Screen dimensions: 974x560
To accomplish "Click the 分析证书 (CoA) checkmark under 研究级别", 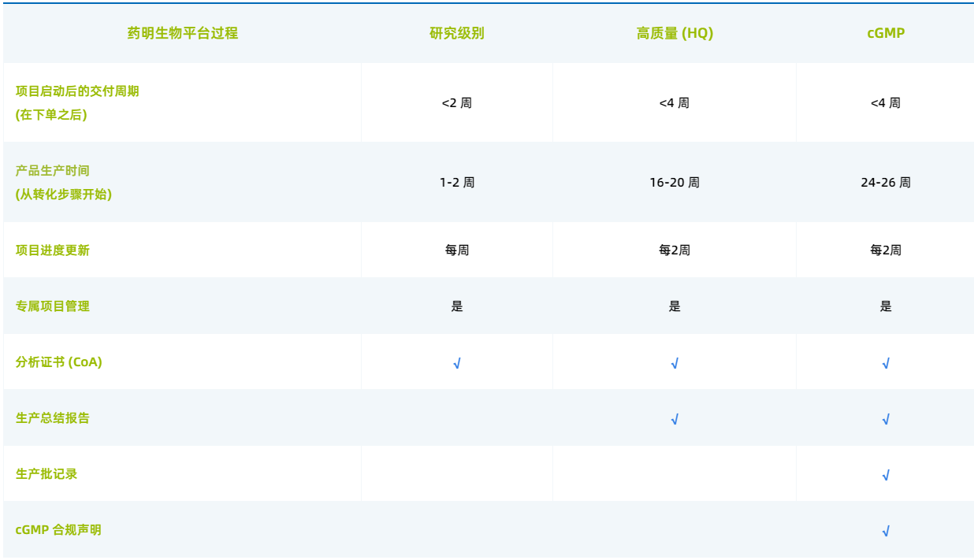I will [x=457, y=363].
